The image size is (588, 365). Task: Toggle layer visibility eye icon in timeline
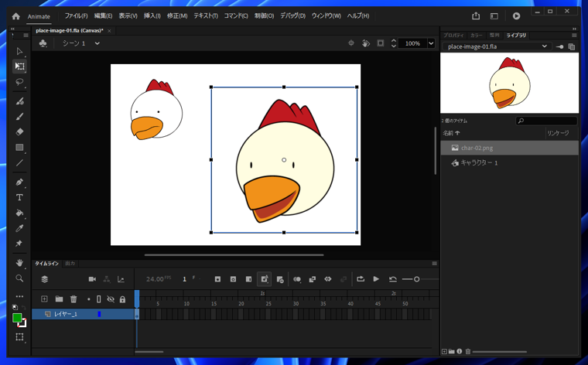(111, 299)
